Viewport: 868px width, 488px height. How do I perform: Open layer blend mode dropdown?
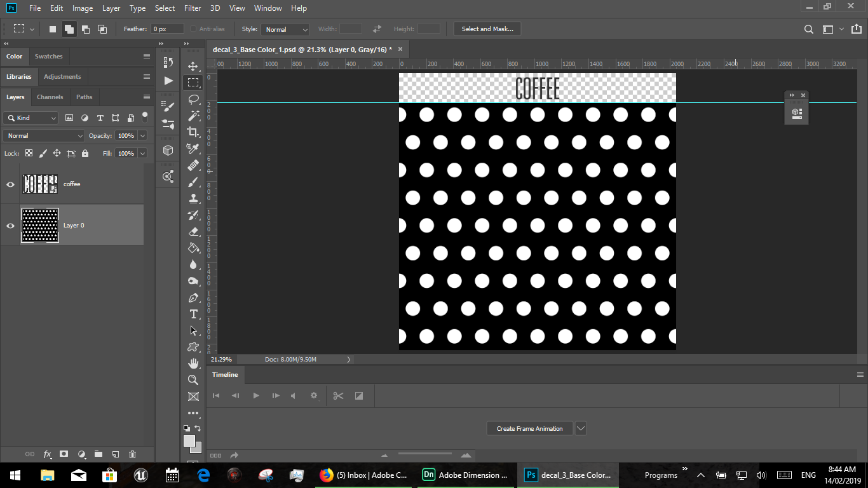44,135
